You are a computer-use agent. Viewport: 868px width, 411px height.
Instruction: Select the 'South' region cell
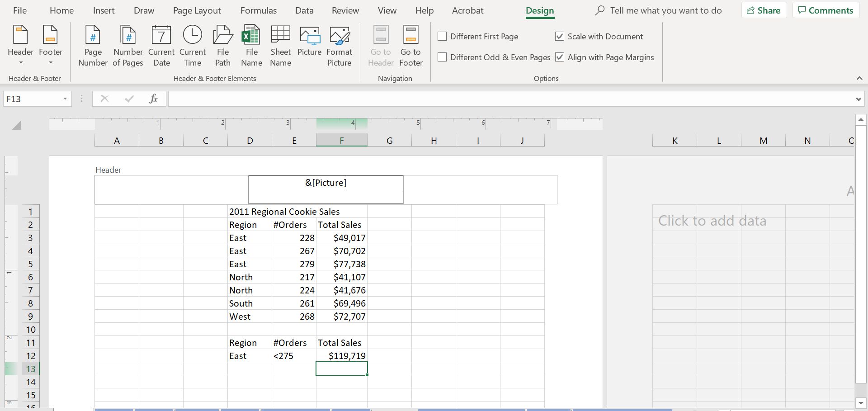point(250,303)
